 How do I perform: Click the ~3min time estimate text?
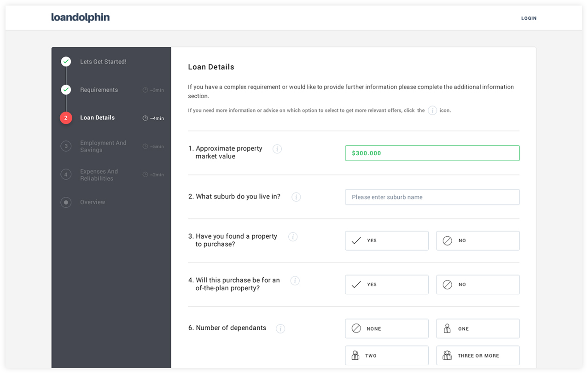(x=157, y=90)
